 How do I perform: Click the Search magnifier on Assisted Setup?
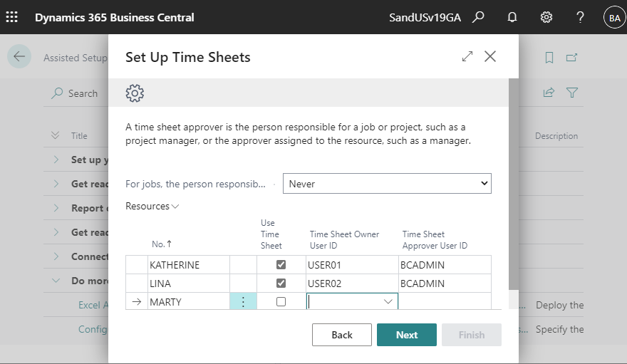pos(57,93)
